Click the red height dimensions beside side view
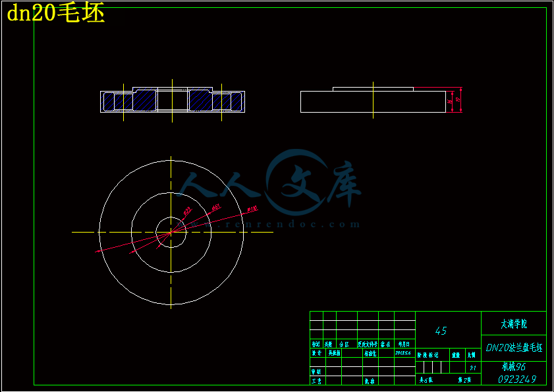The image size is (554, 392). [455, 100]
